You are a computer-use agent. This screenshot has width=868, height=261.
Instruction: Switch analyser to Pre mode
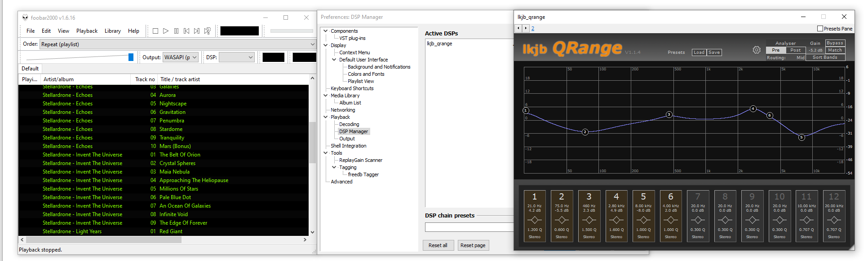point(776,50)
